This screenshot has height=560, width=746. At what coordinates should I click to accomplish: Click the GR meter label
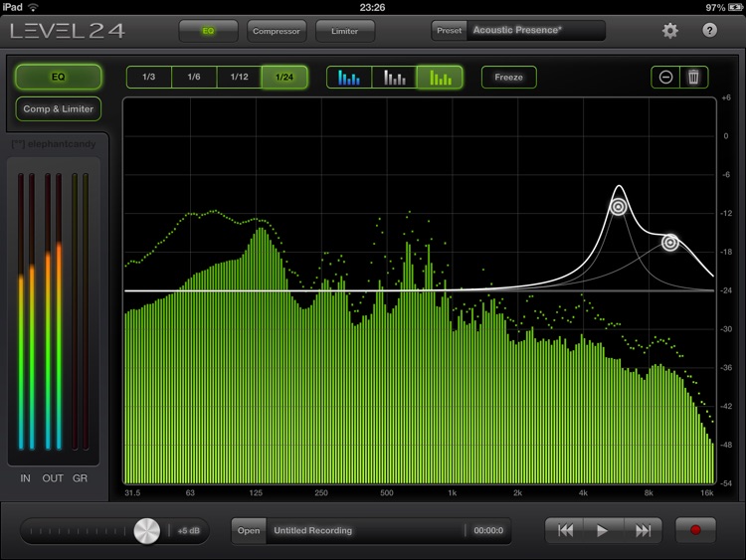[80, 478]
